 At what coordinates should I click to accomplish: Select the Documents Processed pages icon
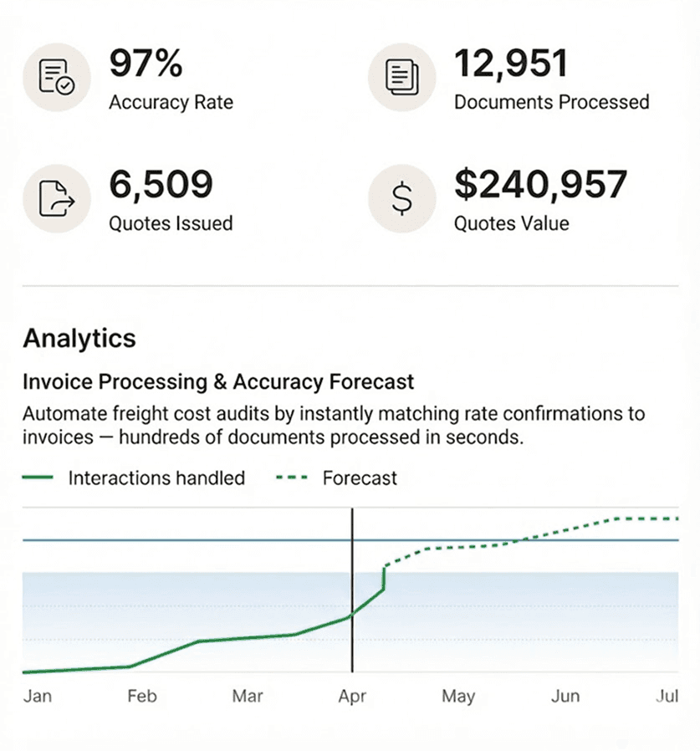coord(401,76)
